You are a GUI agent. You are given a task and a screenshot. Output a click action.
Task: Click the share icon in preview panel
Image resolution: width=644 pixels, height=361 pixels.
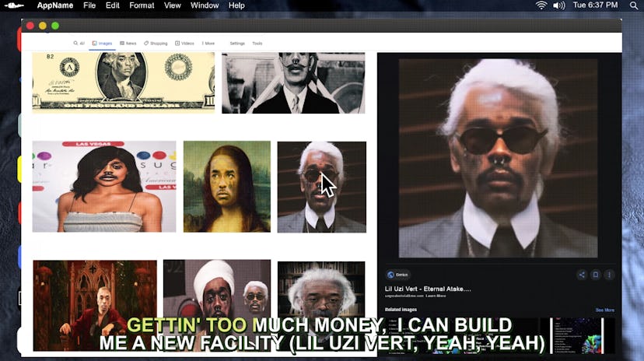pos(582,275)
